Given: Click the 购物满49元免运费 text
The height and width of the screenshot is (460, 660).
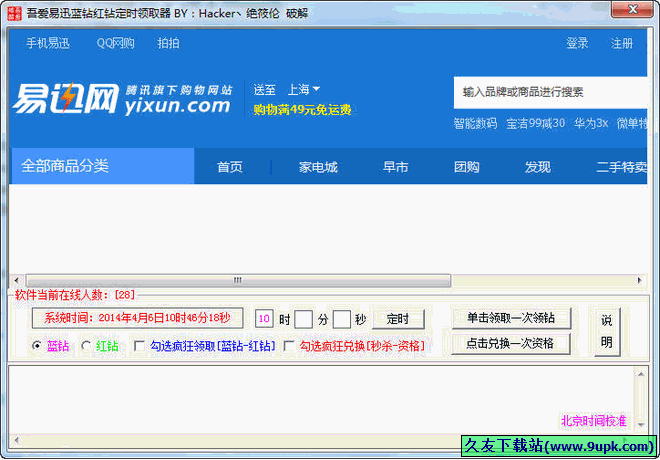Looking at the screenshot, I should coord(302,110).
